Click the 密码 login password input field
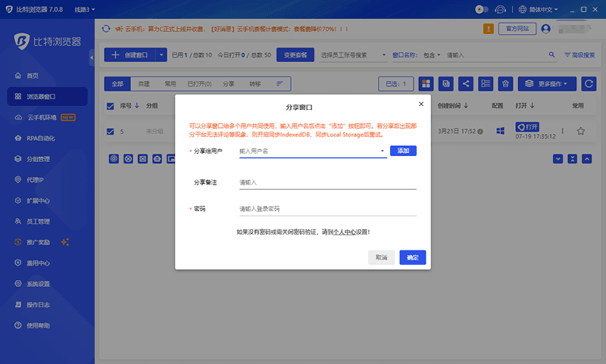 coord(327,209)
